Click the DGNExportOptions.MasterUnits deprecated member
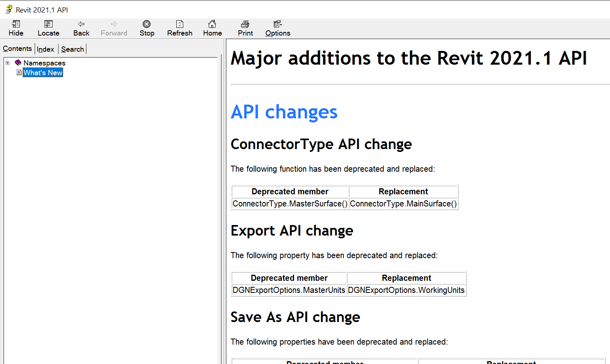The width and height of the screenshot is (610, 364). (288, 290)
